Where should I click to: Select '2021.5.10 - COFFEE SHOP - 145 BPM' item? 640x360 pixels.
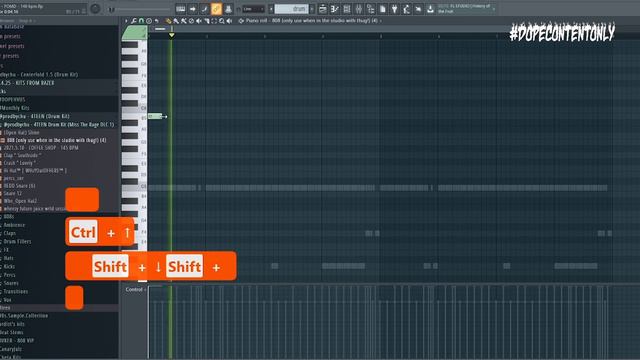click(x=41, y=148)
